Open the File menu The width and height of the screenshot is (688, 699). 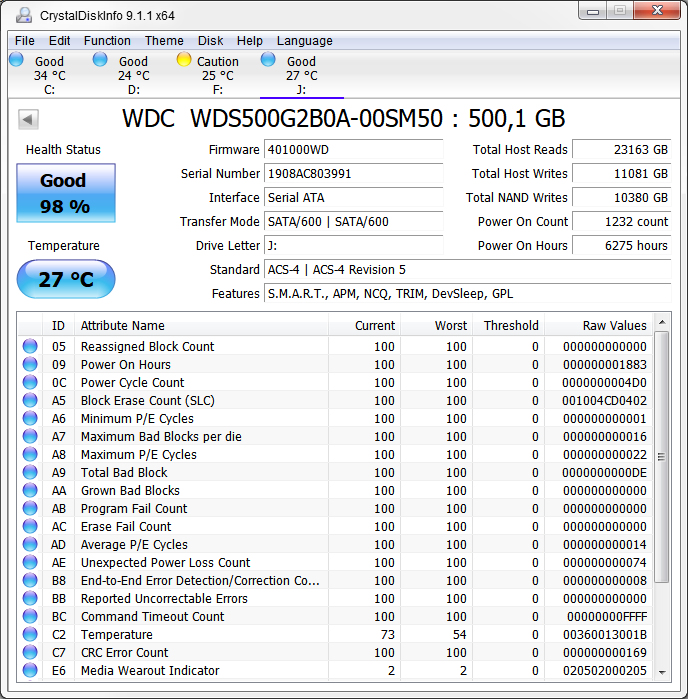point(25,41)
